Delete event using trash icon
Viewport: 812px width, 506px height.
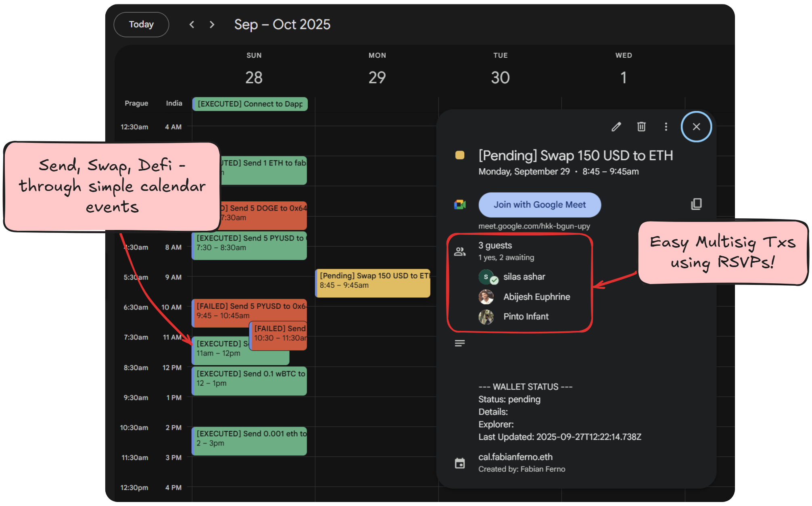[x=641, y=127]
